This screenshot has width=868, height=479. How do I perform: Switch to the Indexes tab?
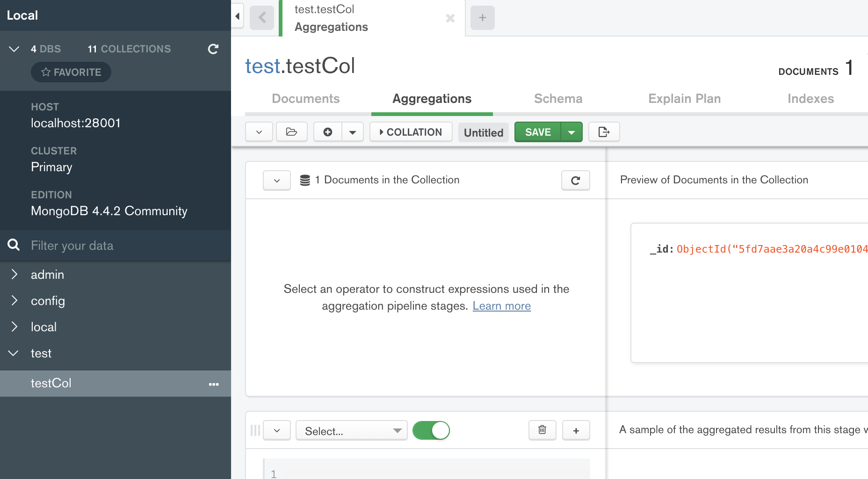point(811,99)
